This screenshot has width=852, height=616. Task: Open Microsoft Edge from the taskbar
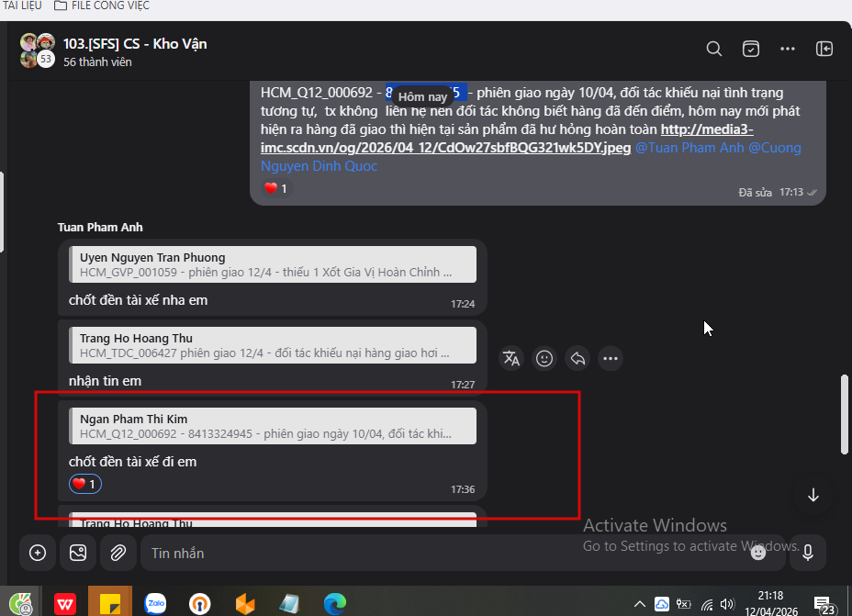(x=335, y=603)
